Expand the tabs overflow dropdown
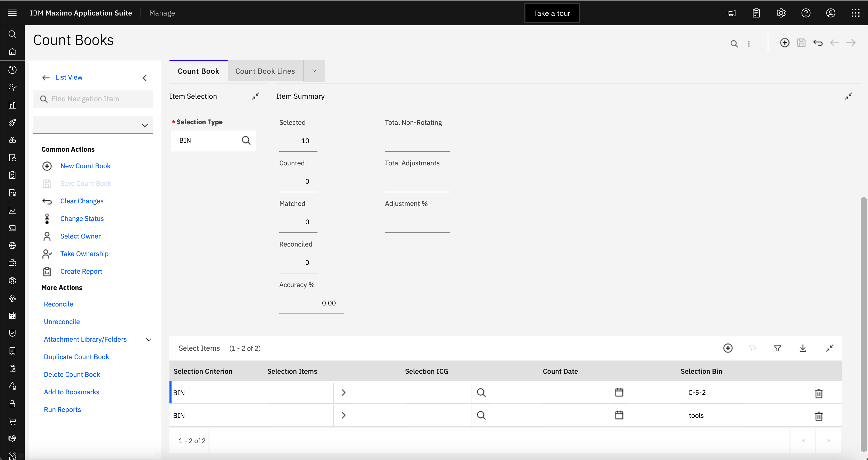 point(314,71)
